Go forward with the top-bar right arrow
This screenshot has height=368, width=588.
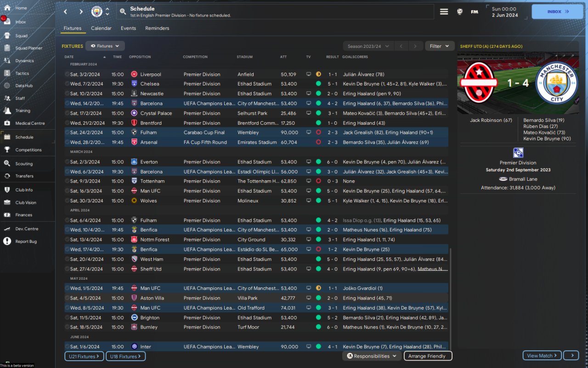[x=81, y=11]
